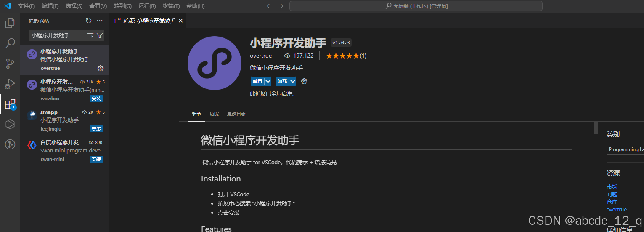The width and height of the screenshot is (644, 232).
Task: Click the 此扩展已全局启用 status text
Action: click(x=273, y=94)
